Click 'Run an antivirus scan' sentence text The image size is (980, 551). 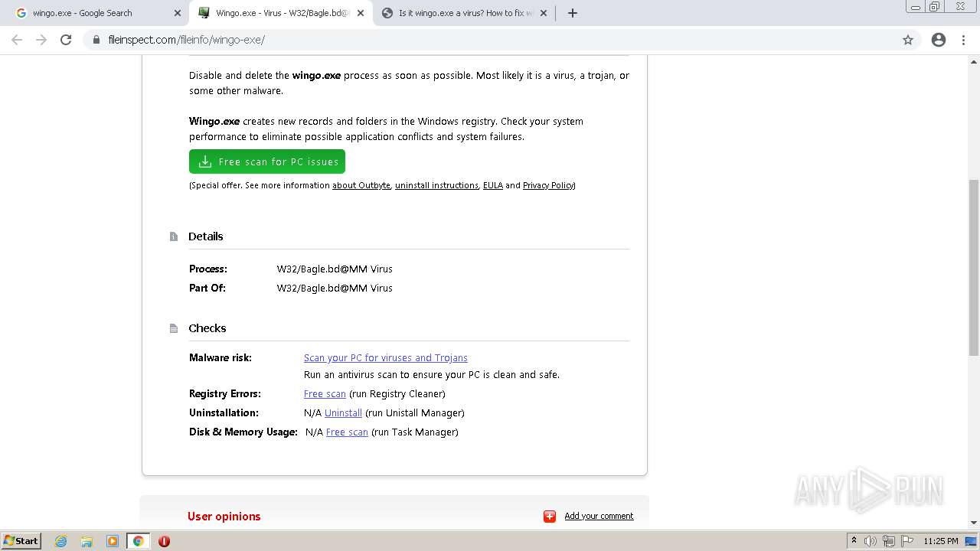(x=432, y=375)
